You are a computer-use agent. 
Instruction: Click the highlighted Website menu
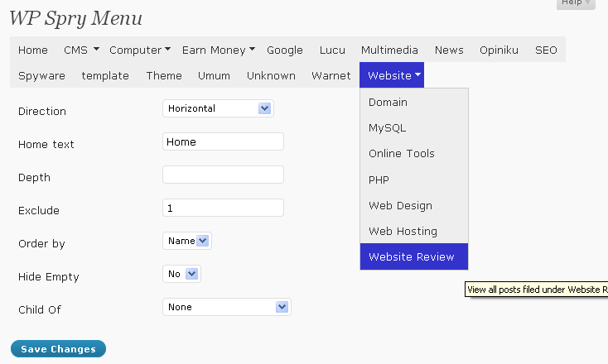pos(392,75)
